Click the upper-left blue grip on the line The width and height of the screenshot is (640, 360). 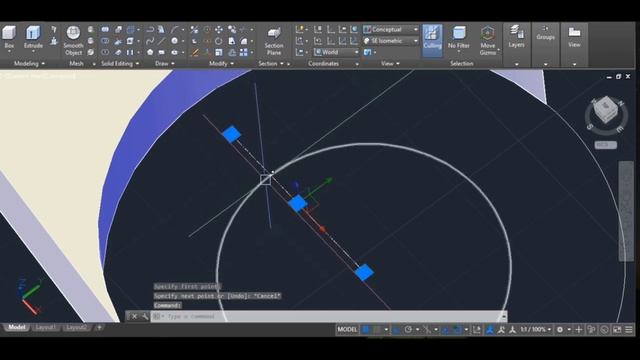231,134
